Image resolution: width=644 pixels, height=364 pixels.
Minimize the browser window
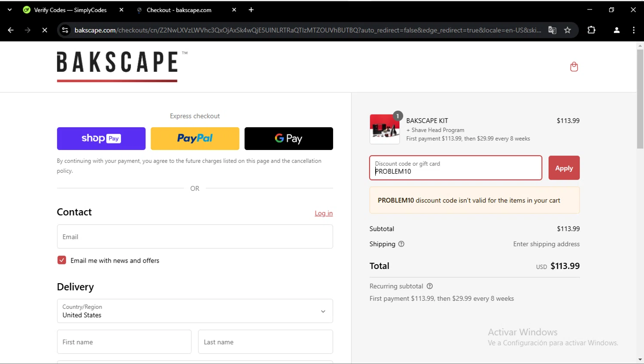click(589, 10)
